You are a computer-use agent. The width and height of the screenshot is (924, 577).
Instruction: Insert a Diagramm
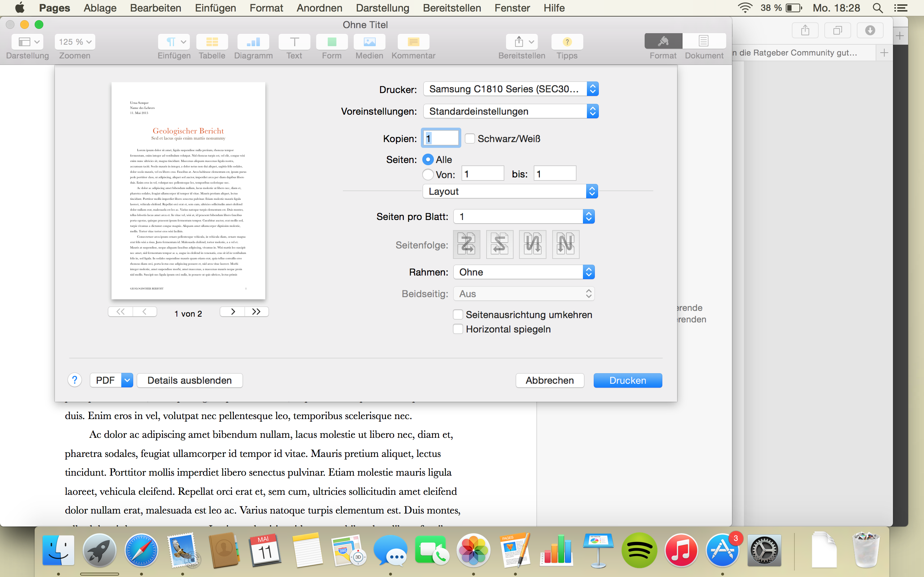(x=253, y=42)
